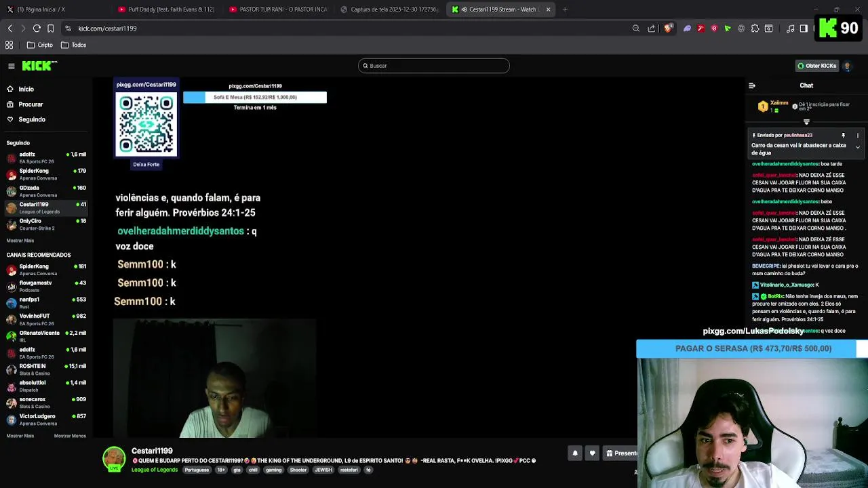Switch to the Puff Daddy YouTube tab
Screen dimensions: 868x488
(x=166, y=9)
